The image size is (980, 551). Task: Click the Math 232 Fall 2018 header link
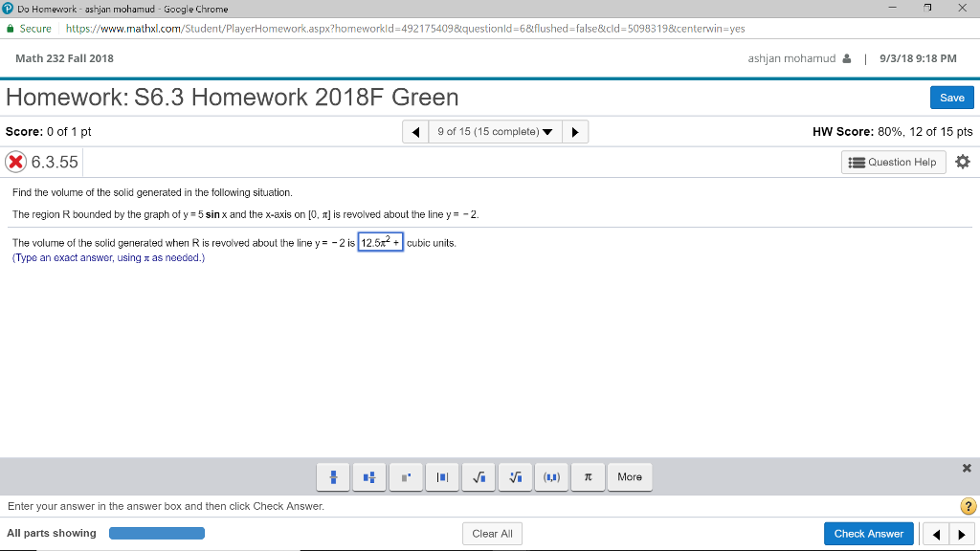pos(63,57)
